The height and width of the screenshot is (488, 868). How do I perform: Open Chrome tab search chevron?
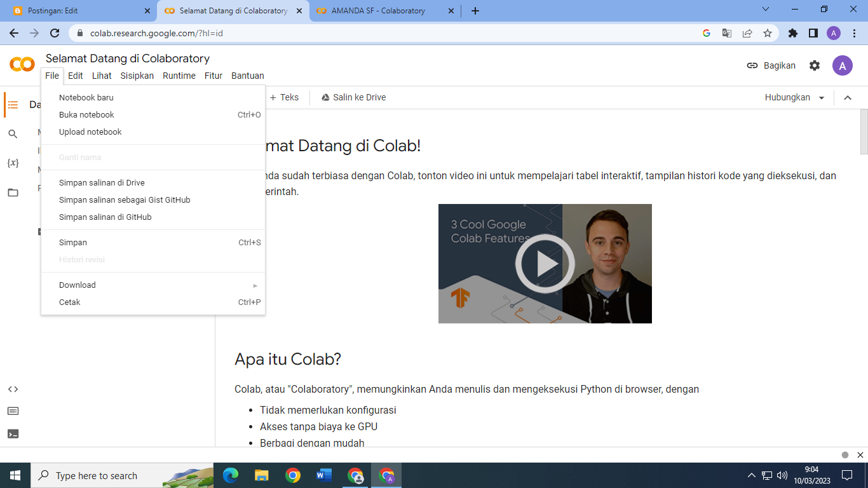coord(765,10)
